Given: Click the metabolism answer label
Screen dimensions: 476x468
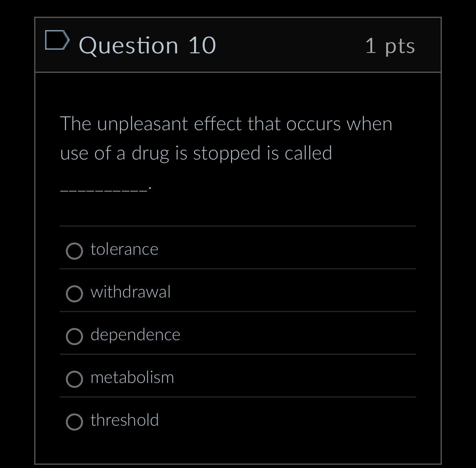Looking at the screenshot, I should (132, 377).
